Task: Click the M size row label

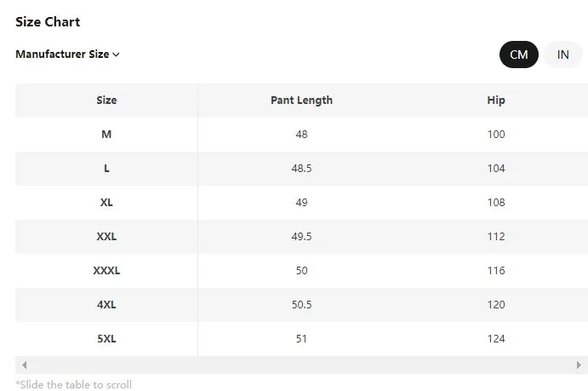Action: (x=106, y=135)
